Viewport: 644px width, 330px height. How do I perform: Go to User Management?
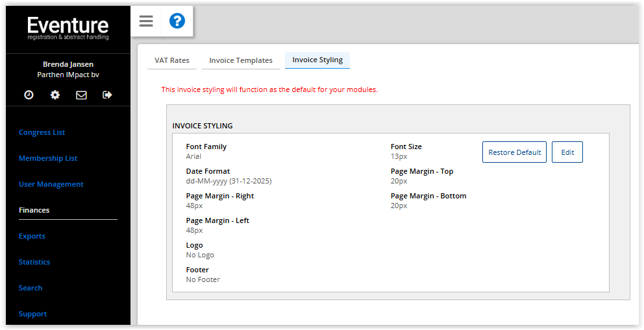(51, 184)
